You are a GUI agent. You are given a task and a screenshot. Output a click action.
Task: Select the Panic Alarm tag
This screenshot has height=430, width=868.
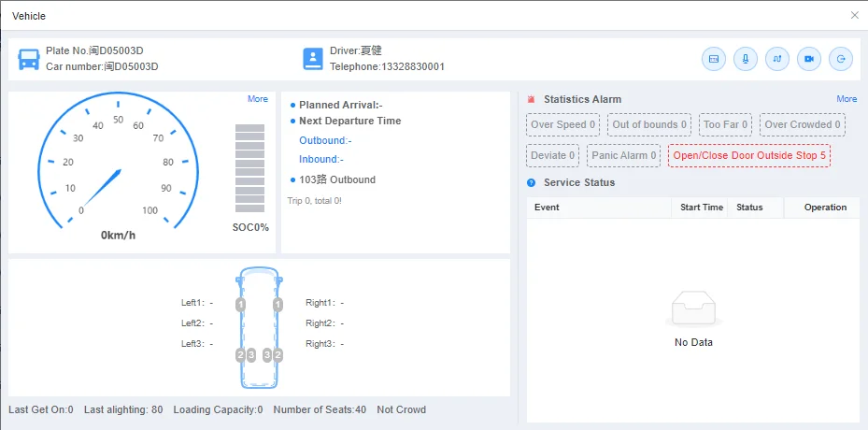pyautogui.click(x=624, y=156)
